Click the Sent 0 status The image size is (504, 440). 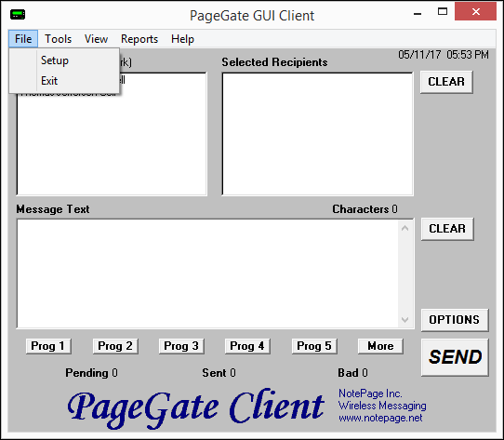219,373
